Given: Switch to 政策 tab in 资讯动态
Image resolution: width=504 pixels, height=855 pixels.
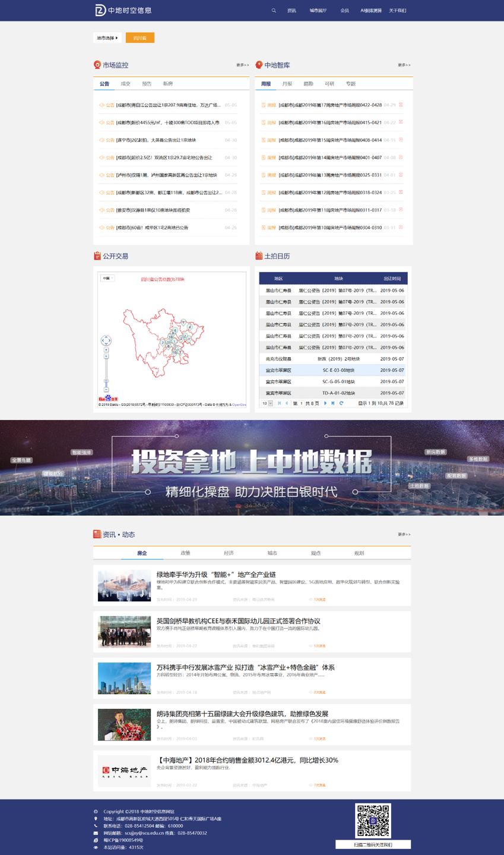Looking at the screenshot, I should (x=185, y=553).
